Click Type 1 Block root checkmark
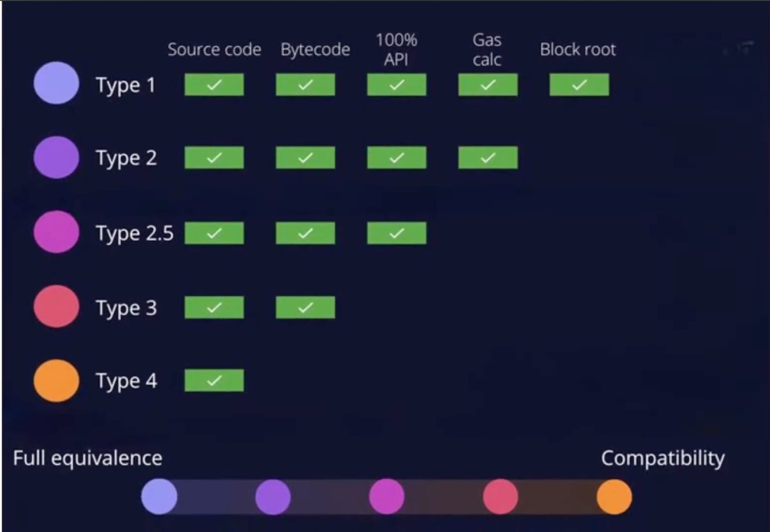Image resolution: width=770 pixels, height=532 pixels. 579,85
